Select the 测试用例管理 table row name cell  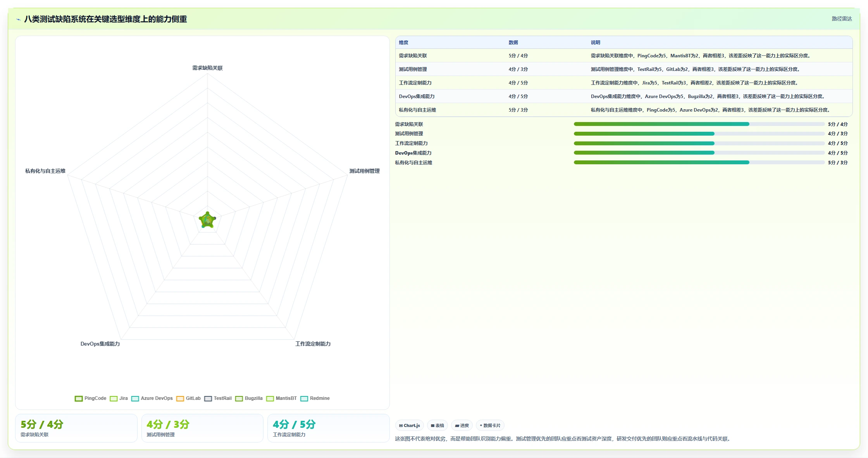click(413, 69)
